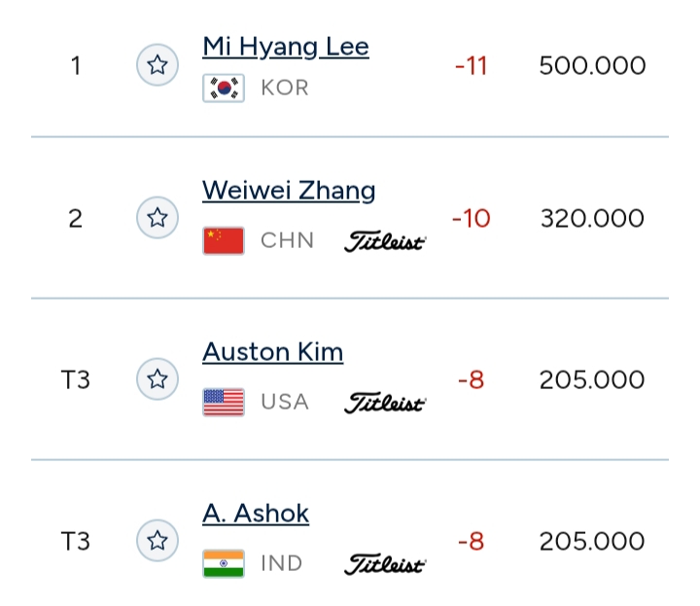Click position 1 in leaderboard

(76, 66)
